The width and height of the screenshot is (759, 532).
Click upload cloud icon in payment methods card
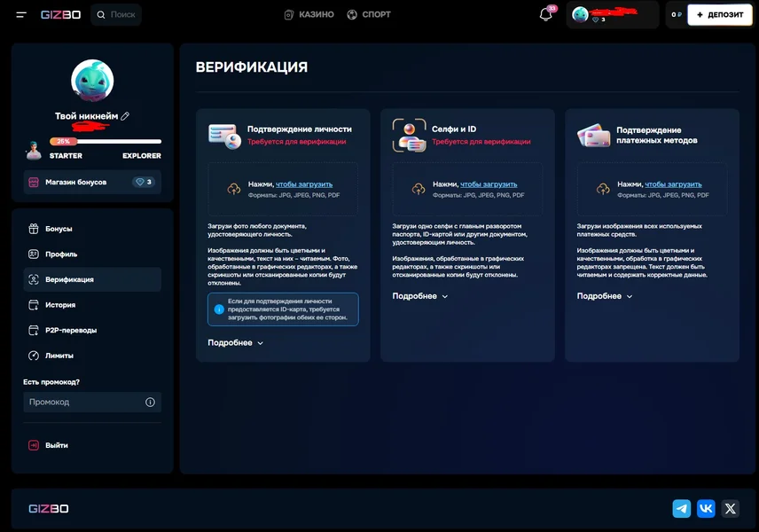[x=603, y=189]
